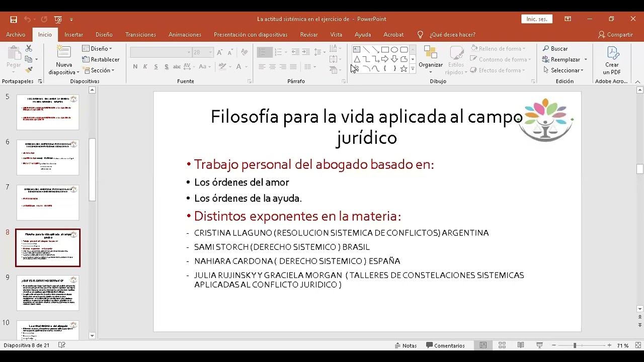The height and width of the screenshot is (362, 644).
Task: Fit slide to window icon
Action: pos(637,345)
